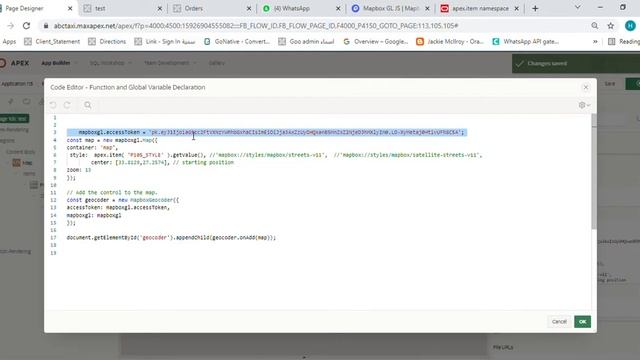Click the redo icon in Code Editor
The height and width of the screenshot is (360, 640).
(67, 105)
